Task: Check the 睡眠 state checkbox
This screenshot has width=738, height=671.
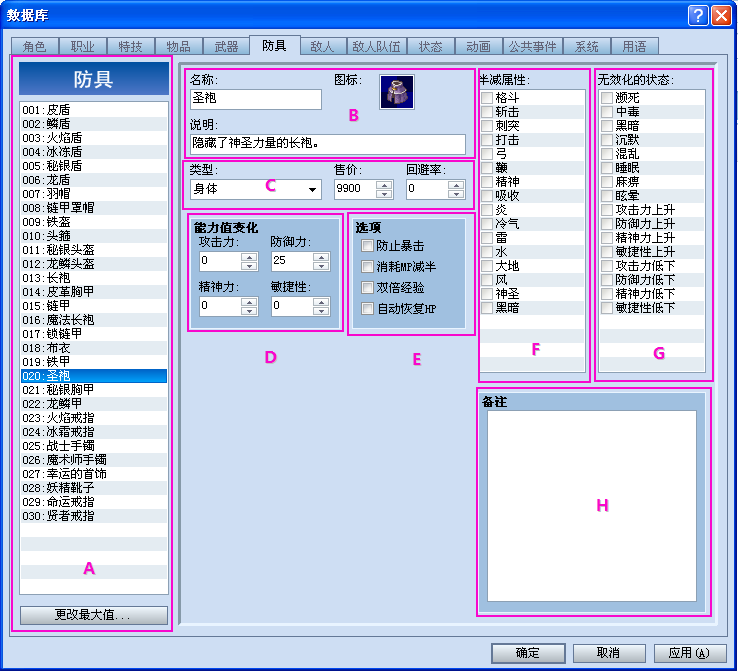Action: point(607,168)
